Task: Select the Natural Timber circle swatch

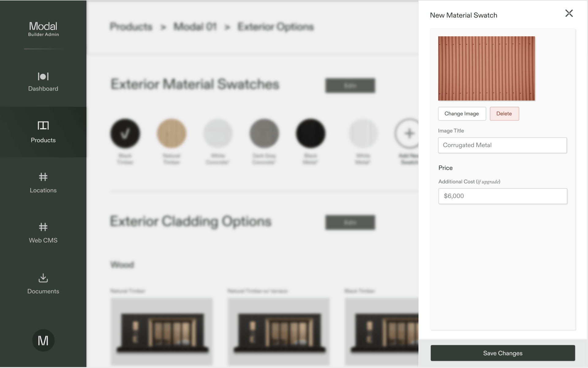Action: pos(171,133)
